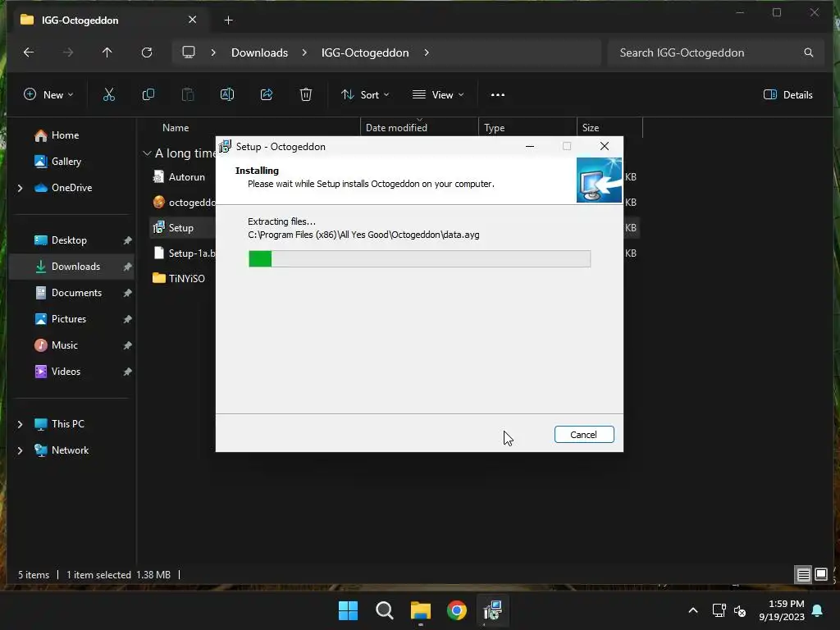Screen dimensions: 840x630
Task: Click the Paste clipboard icon
Action: point(188,95)
